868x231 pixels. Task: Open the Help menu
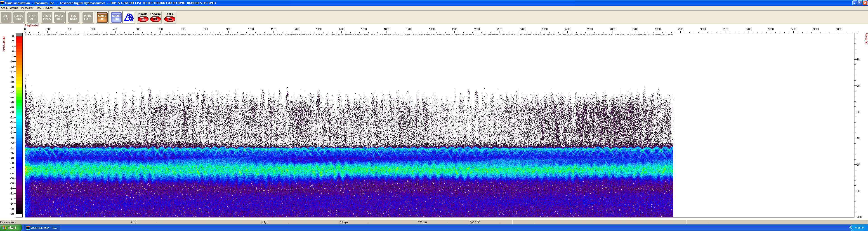pyautogui.click(x=58, y=8)
